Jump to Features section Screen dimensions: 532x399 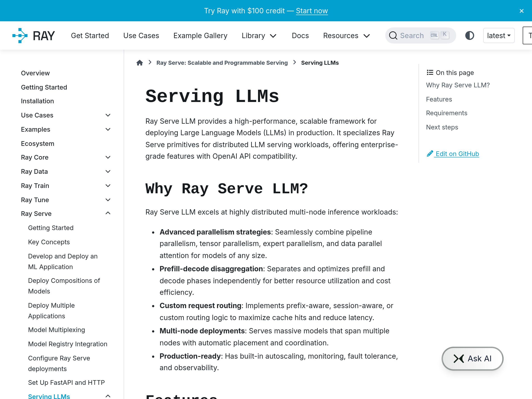click(x=439, y=99)
